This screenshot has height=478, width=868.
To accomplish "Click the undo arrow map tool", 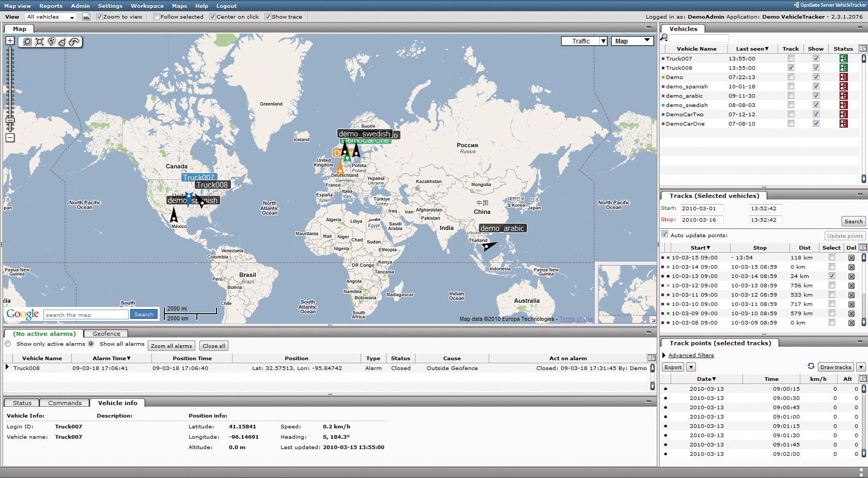I will (74, 42).
